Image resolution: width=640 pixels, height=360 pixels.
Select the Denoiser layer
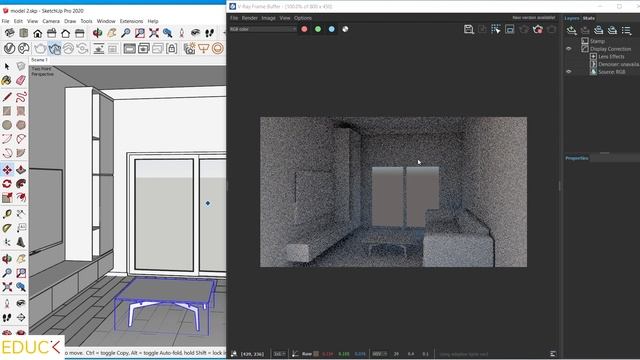tap(618, 64)
